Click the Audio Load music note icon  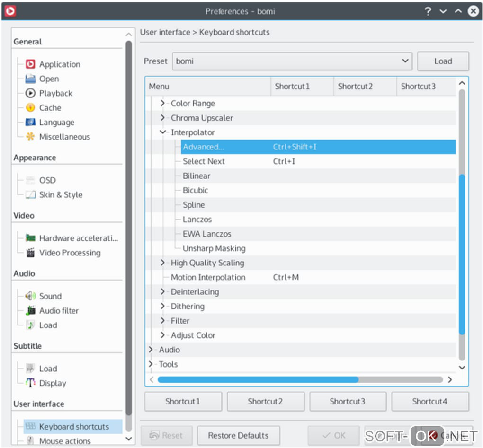(30, 325)
